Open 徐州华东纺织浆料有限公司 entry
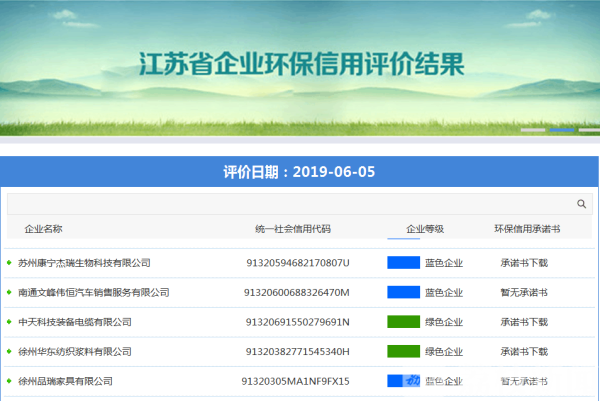Screen dimensions: 600x401 [x=75, y=352]
